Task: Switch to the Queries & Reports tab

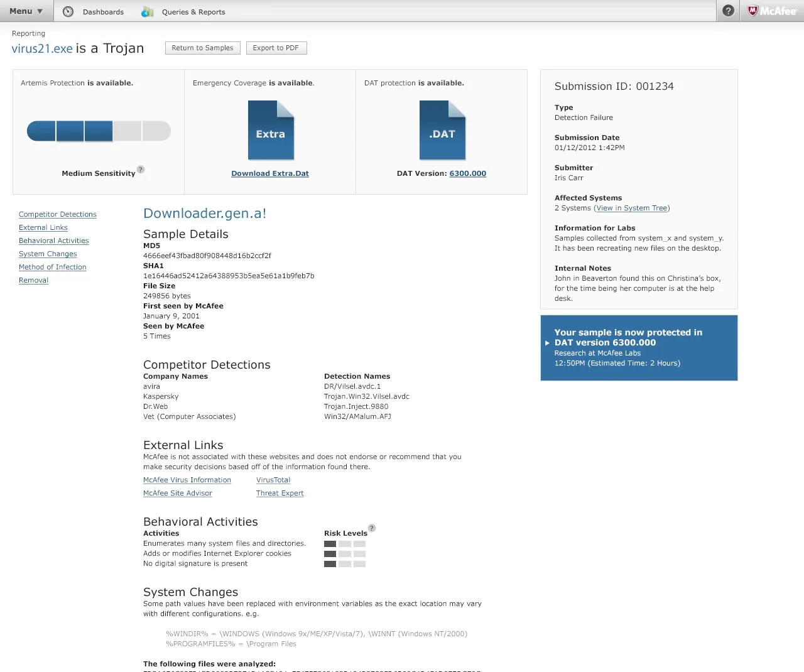Action: coord(193,11)
